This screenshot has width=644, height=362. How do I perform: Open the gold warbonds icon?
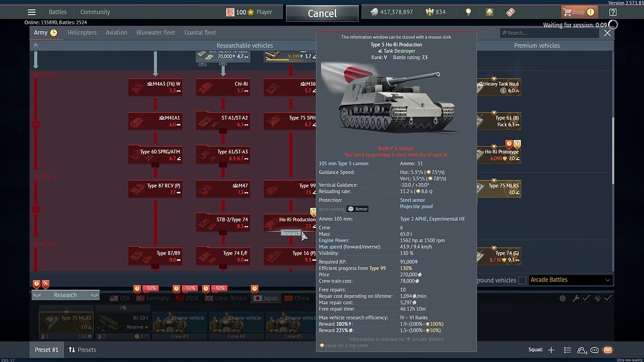pyautogui.click(x=489, y=12)
